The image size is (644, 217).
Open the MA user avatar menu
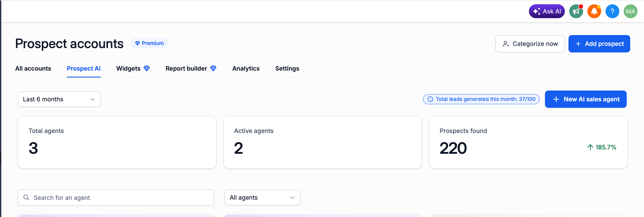[630, 11]
